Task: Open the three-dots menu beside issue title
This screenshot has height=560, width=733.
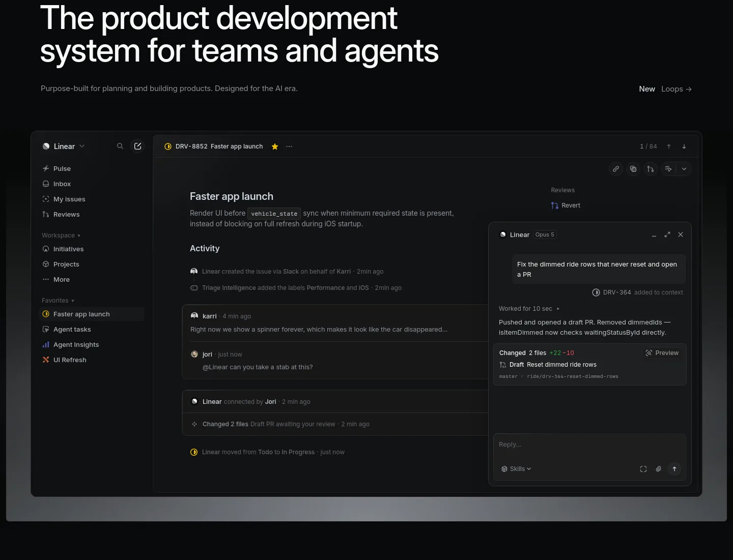Action: click(289, 146)
